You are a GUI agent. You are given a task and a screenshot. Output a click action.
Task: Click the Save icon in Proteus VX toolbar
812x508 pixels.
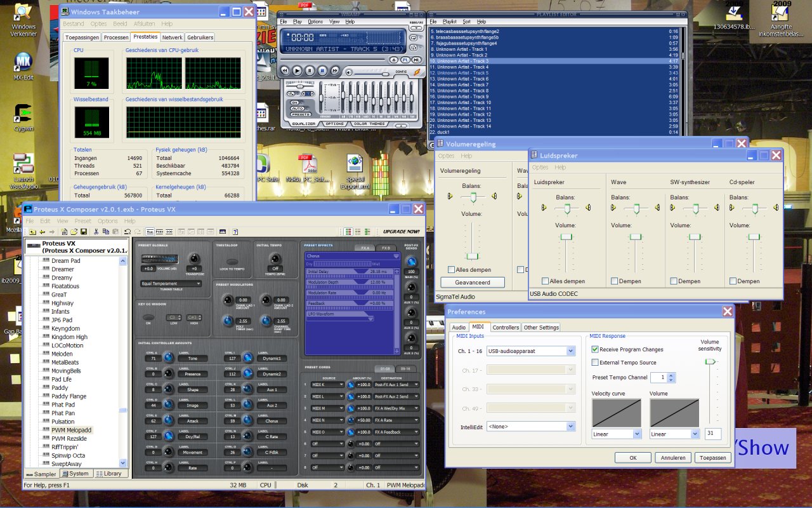click(84, 232)
